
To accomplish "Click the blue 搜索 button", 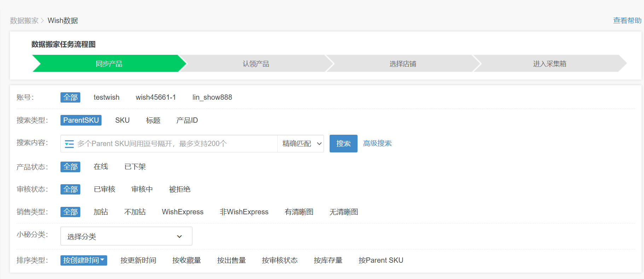I will 343,144.
